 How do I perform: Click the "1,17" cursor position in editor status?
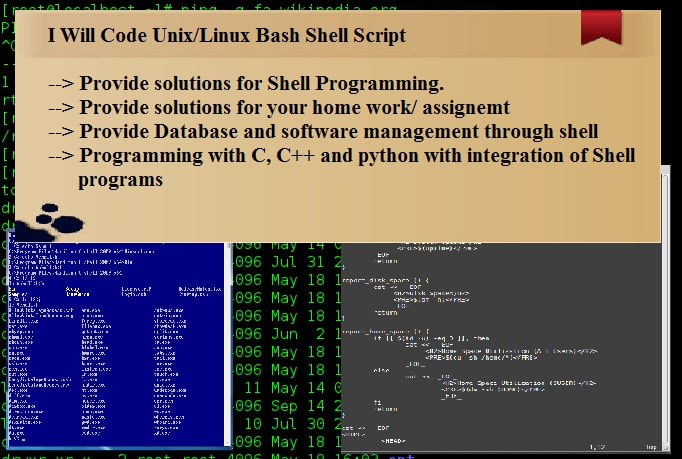pos(597,447)
